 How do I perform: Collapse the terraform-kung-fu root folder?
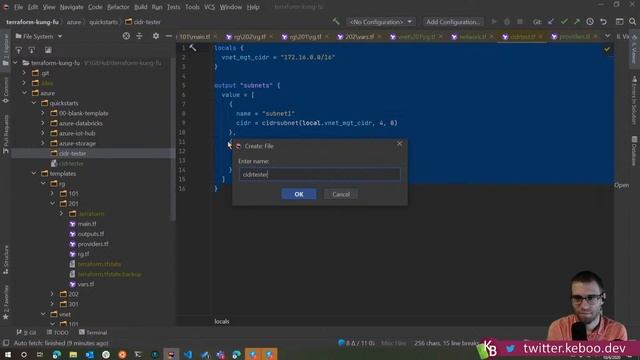coord(16,63)
